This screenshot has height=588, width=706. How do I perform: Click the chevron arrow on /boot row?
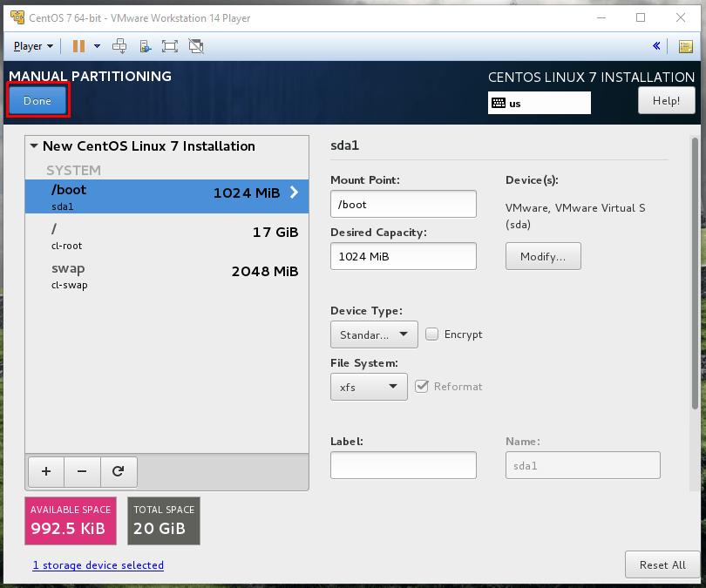click(x=294, y=193)
